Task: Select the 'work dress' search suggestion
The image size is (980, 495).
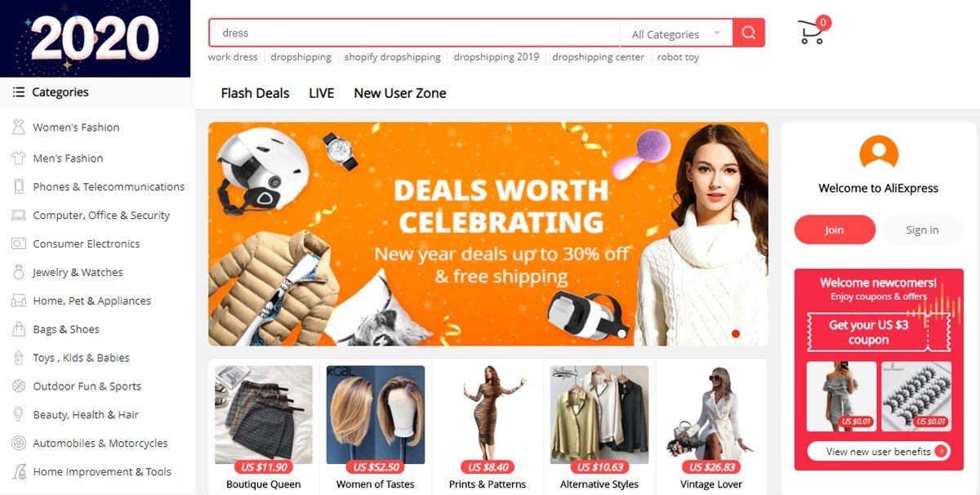Action: click(233, 57)
